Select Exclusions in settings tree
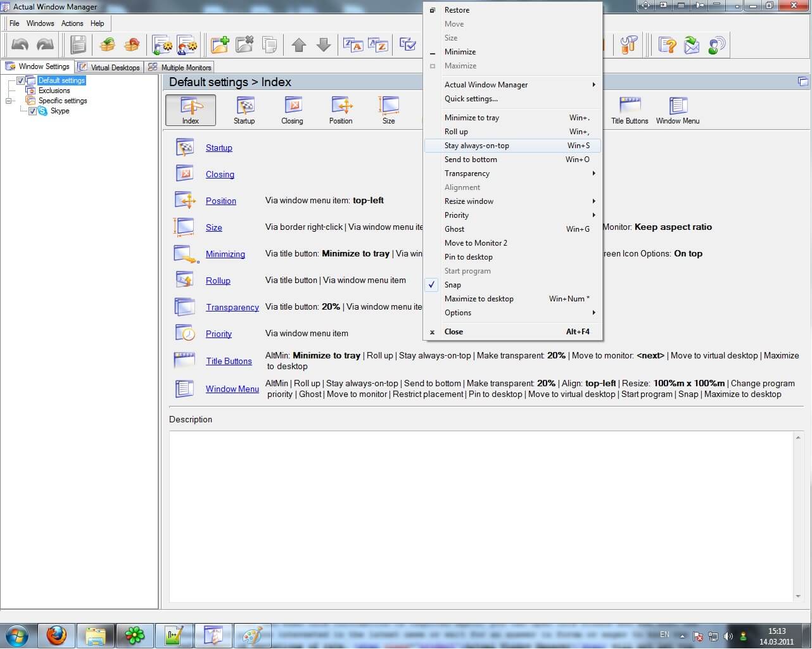 pos(54,91)
